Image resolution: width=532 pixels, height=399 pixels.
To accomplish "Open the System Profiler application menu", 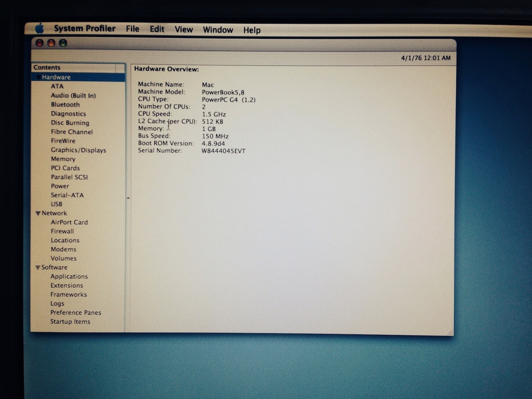I will [x=85, y=28].
